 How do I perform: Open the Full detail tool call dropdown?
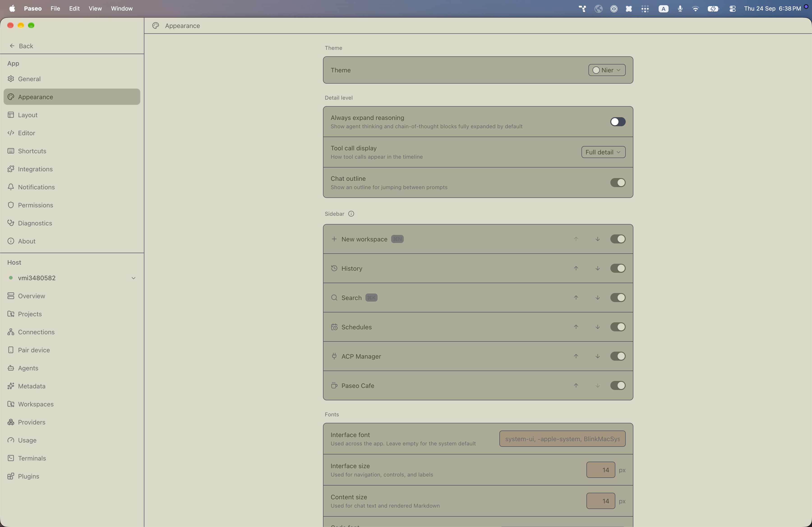click(603, 152)
